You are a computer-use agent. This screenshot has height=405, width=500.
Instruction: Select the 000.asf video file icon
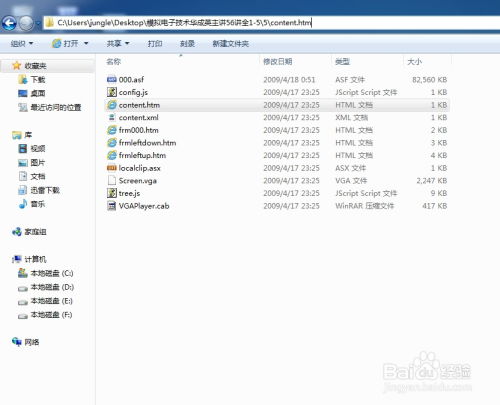[x=112, y=79]
